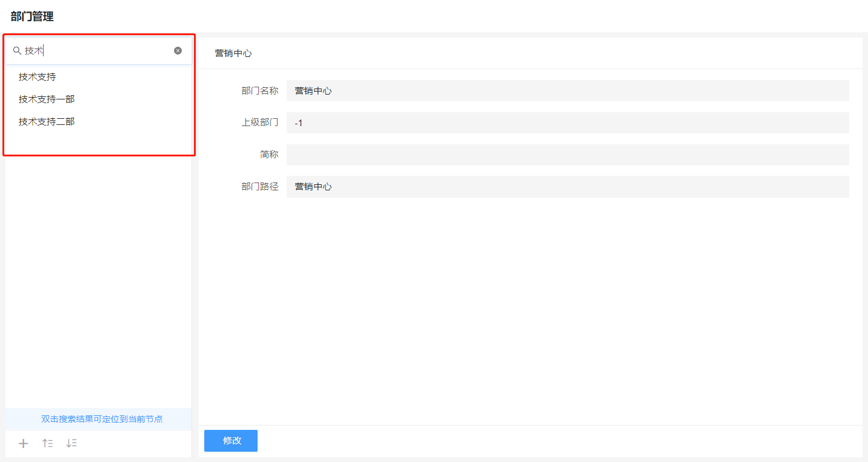Click the 营销中心 panel header
This screenshot has height=462, width=868.
[x=233, y=53]
